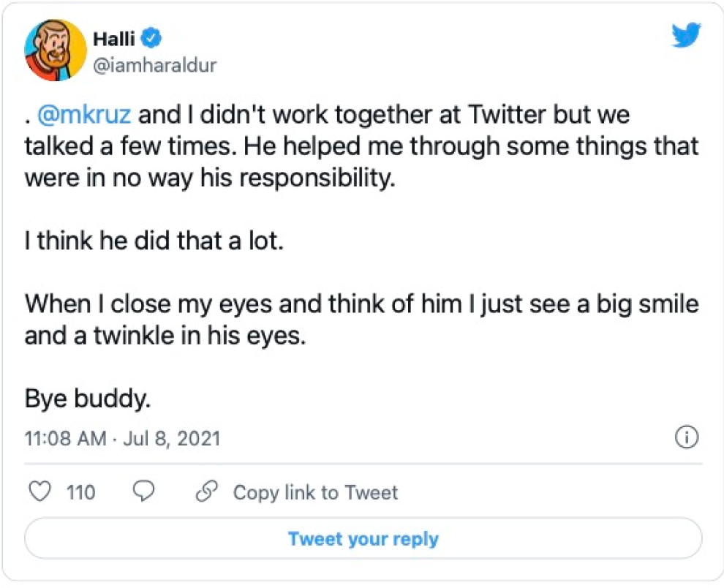Click the "Bye buddy." text line
The width and height of the screenshot is (724, 588).
coord(87,399)
